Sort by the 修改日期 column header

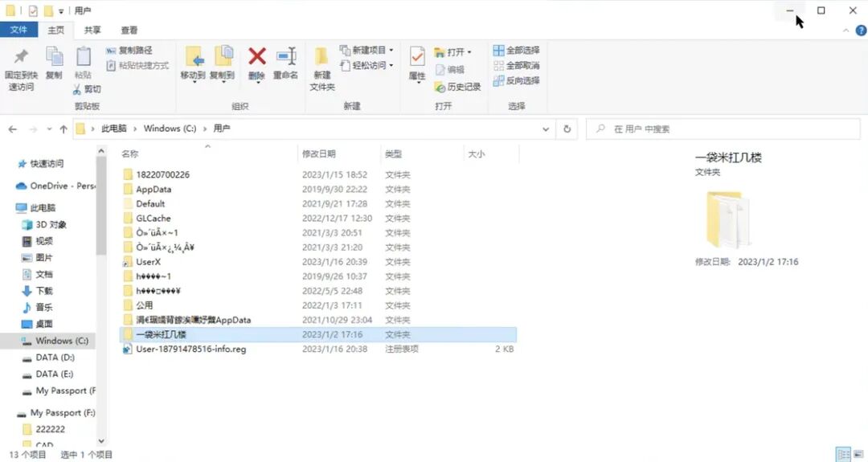point(319,153)
